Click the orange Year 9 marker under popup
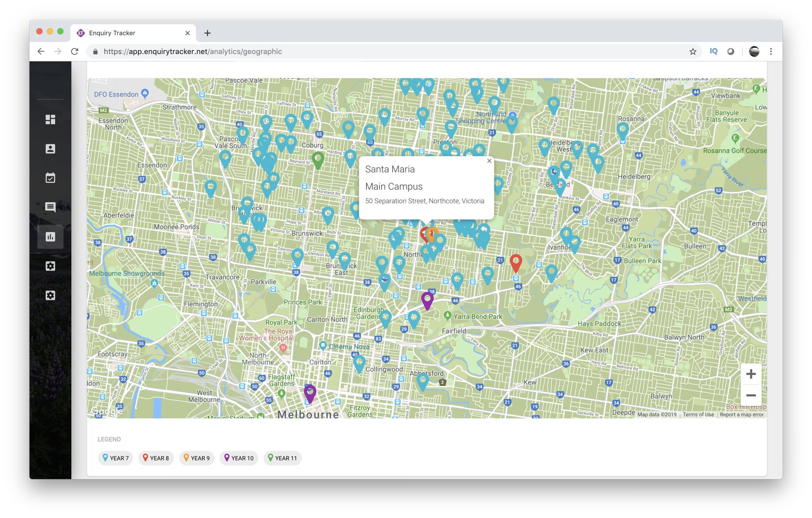812x518 pixels. [x=433, y=234]
